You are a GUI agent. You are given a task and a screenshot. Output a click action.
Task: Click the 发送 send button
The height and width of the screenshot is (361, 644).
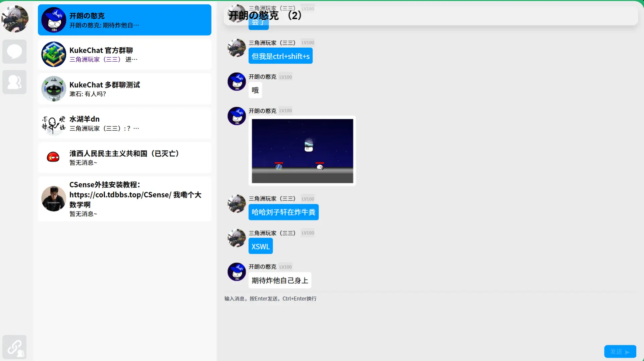620,351
